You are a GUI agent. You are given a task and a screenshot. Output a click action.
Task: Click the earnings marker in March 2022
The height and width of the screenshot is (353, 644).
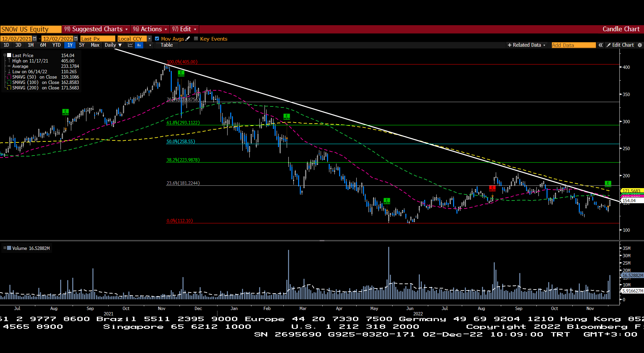pos(286,116)
